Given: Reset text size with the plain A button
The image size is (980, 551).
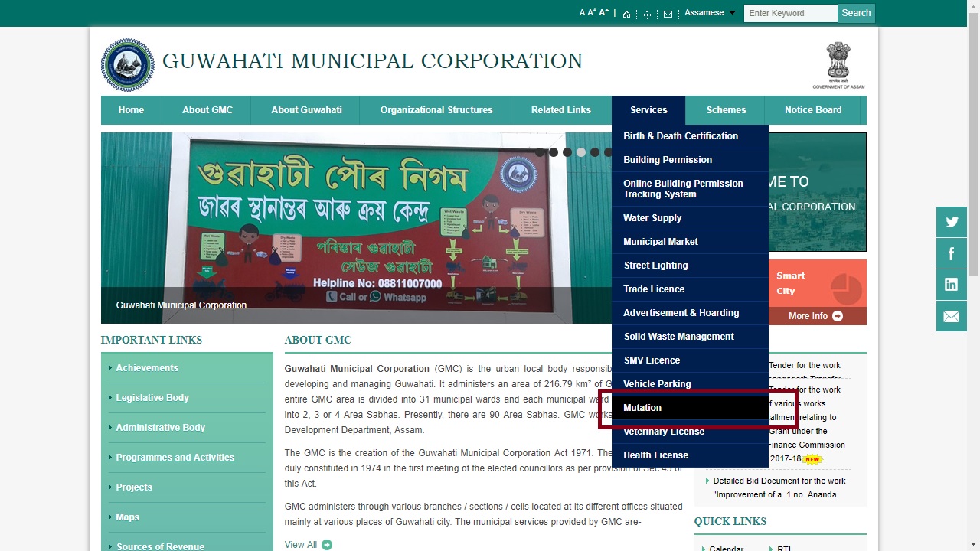Looking at the screenshot, I should click(583, 13).
